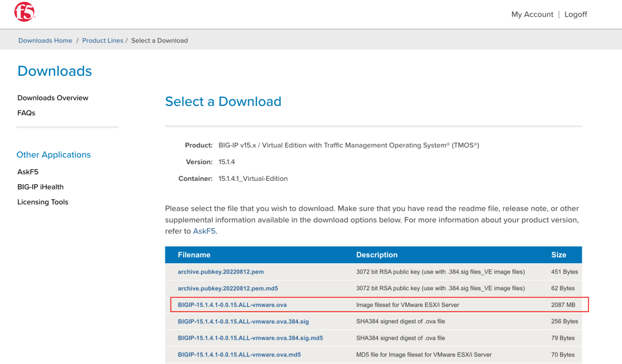Click the Filename column header

point(194,255)
